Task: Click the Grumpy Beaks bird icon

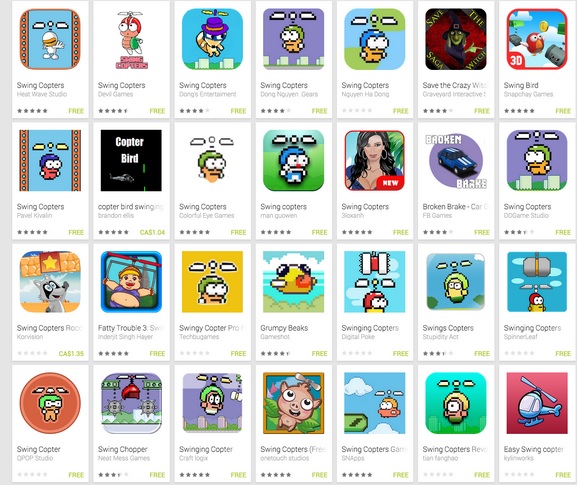Action: (293, 282)
